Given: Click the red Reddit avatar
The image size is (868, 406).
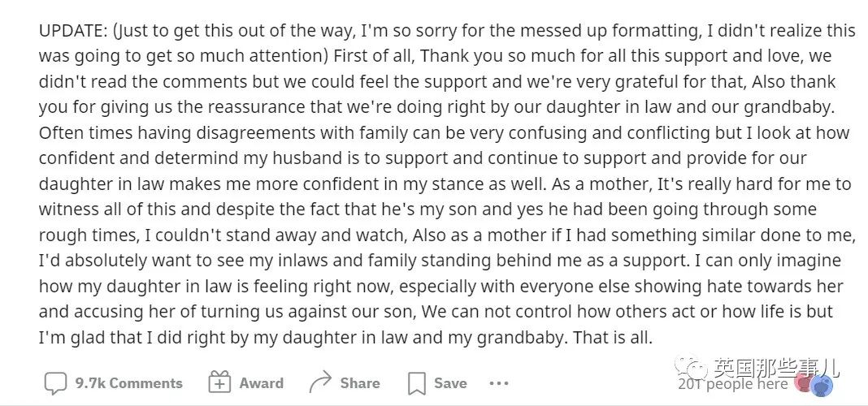Looking at the screenshot, I should [801, 382].
